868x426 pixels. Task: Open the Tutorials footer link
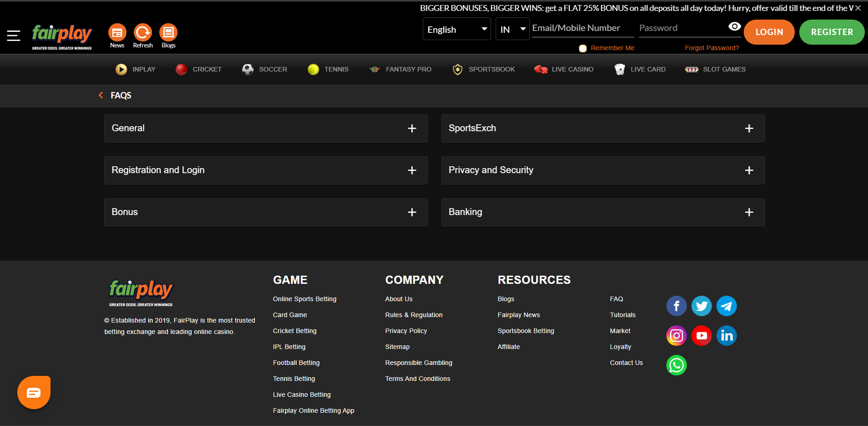[x=623, y=315]
